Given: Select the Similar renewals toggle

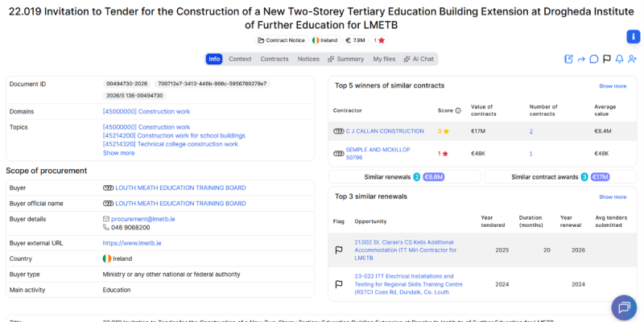Looking at the screenshot, I should [x=405, y=177].
